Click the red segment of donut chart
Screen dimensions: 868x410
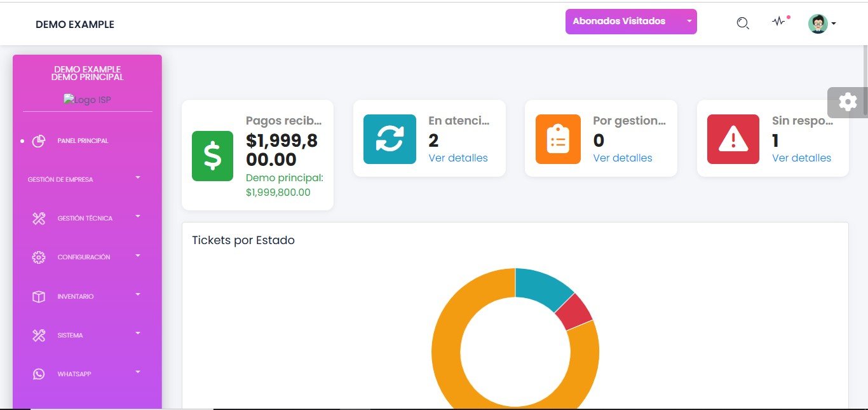pyautogui.click(x=575, y=310)
